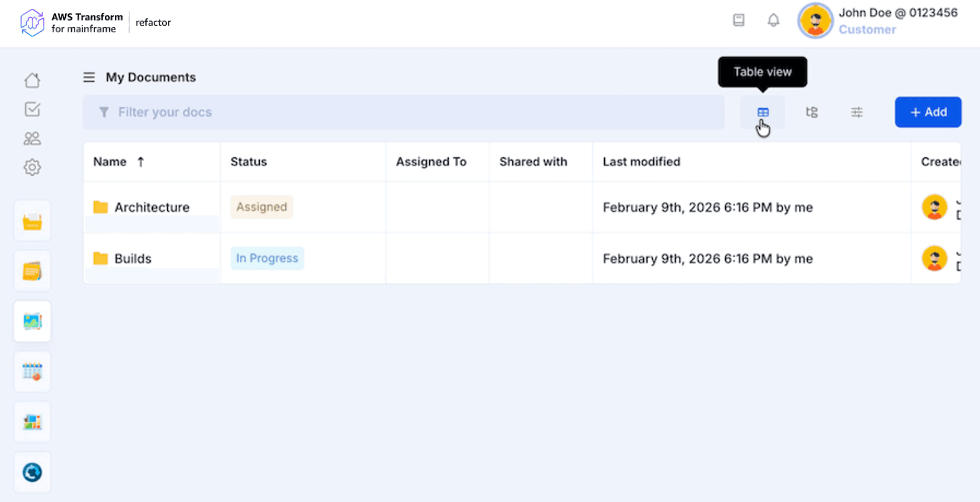Click the Add button
This screenshot has height=502, width=980.
pos(928,112)
